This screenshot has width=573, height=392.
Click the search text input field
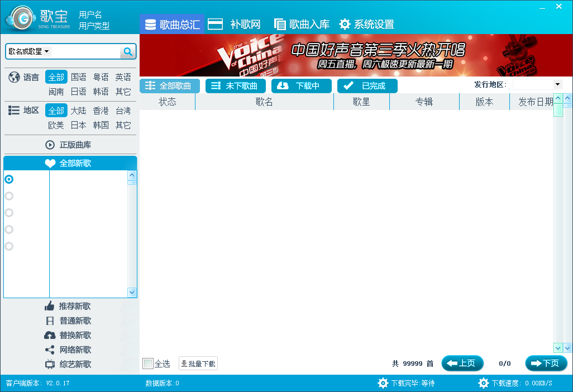pos(86,51)
